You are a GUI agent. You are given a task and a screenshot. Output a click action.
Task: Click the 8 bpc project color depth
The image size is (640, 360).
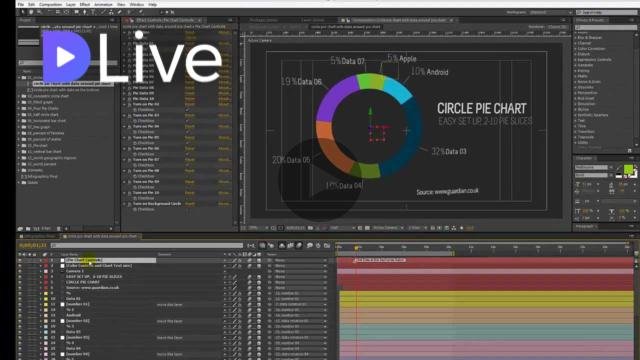(x=46, y=229)
